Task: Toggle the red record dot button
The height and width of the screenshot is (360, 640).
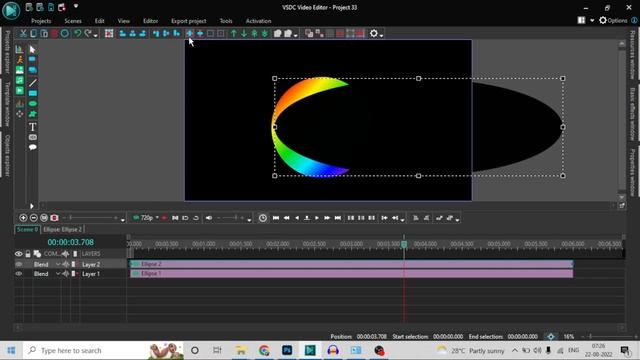Action: point(164,218)
